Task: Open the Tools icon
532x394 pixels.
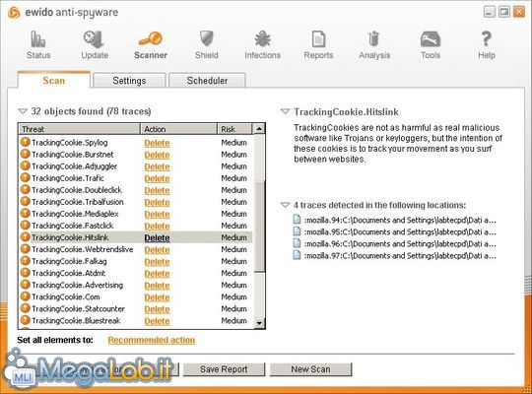Action: pyautogui.click(x=431, y=39)
